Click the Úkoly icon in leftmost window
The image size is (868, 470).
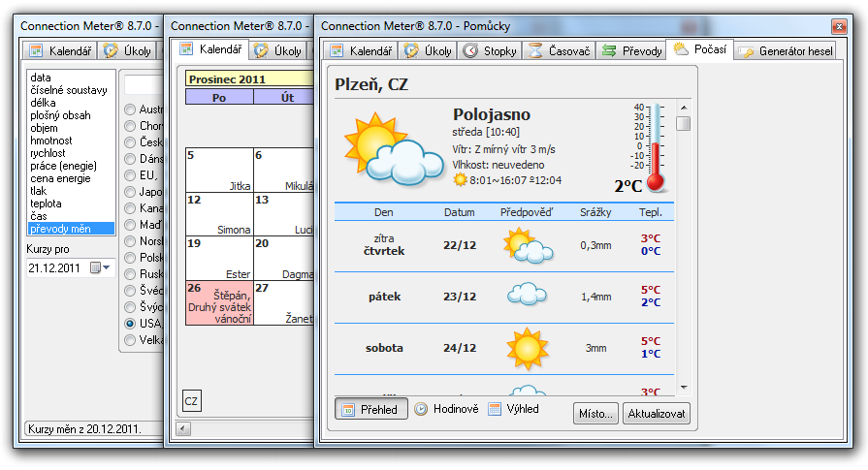[x=111, y=50]
